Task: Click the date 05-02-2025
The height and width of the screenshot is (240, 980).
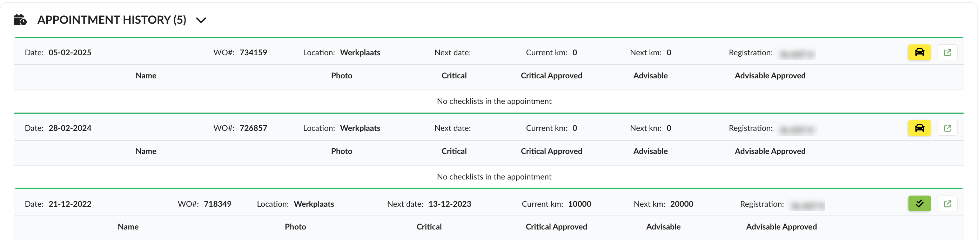Action: point(69,52)
